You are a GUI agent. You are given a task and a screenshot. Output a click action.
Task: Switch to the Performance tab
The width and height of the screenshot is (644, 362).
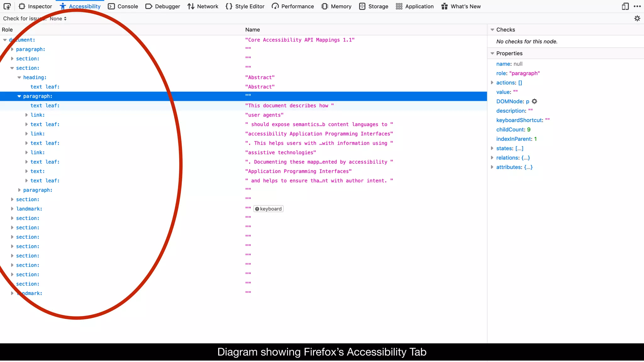point(293,6)
